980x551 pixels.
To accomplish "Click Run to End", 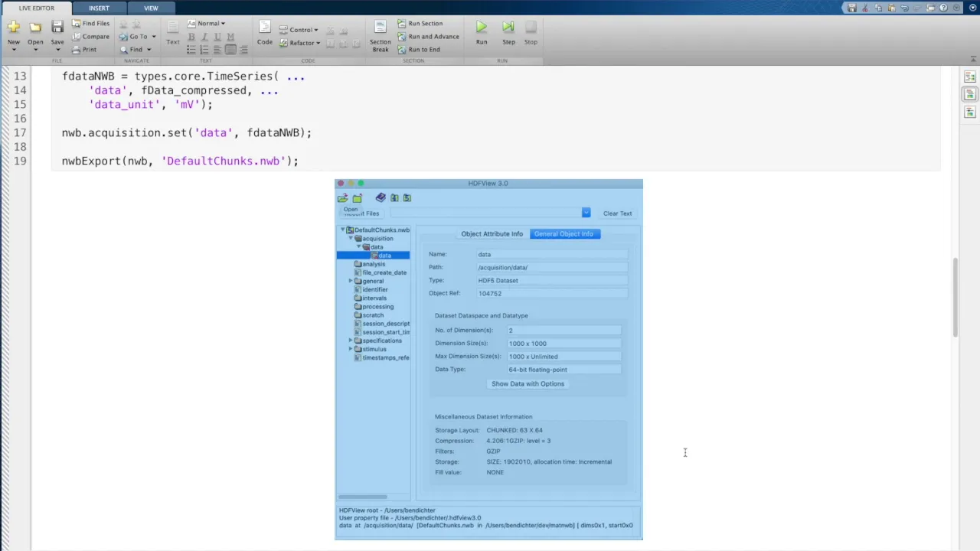I will click(x=418, y=49).
